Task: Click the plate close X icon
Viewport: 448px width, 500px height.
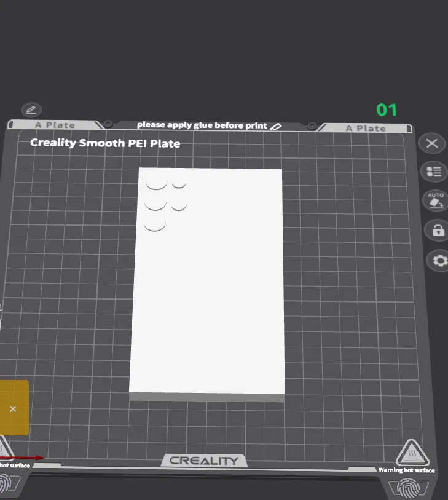Action: 432,143
